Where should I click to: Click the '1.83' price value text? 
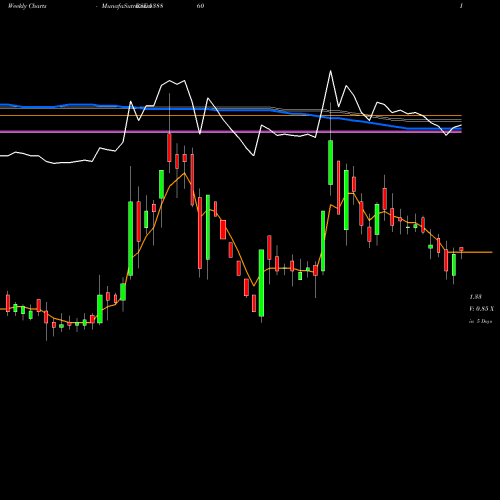click(x=475, y=297)
